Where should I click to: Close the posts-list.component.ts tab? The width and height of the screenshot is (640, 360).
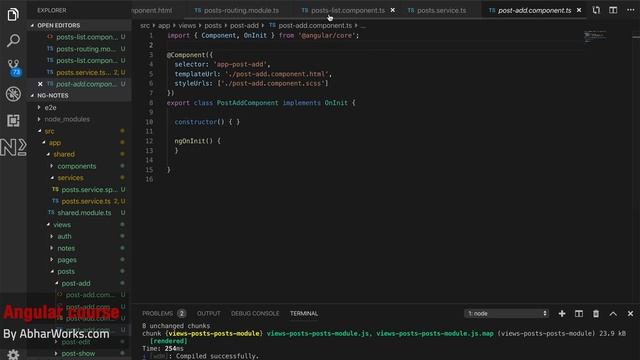pyautogui.click(x=393, y=10)
